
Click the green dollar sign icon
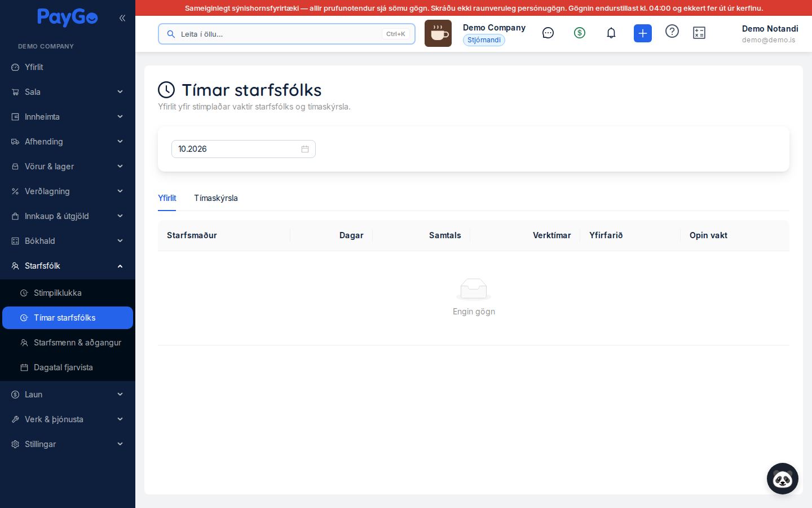pyautogui.click(x=580, y=33)
